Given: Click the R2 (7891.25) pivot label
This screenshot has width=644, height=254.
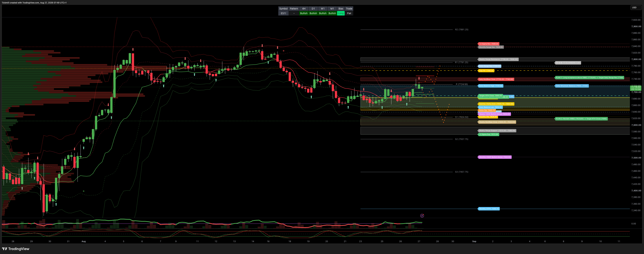Looking at the screenshot, I should coord(462,29).
